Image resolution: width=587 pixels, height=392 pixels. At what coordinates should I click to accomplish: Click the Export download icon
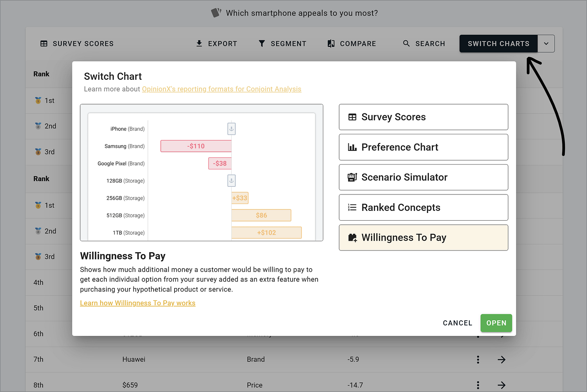pos(199,44)
